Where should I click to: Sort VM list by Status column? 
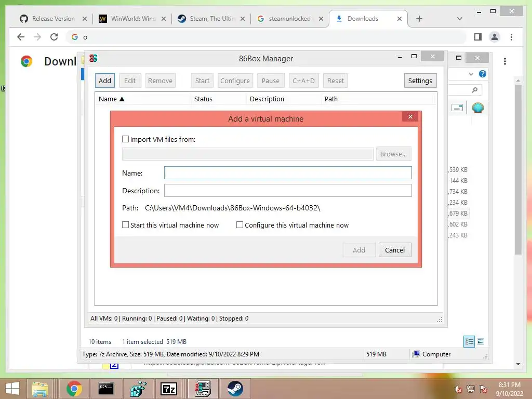coord(218,99)
